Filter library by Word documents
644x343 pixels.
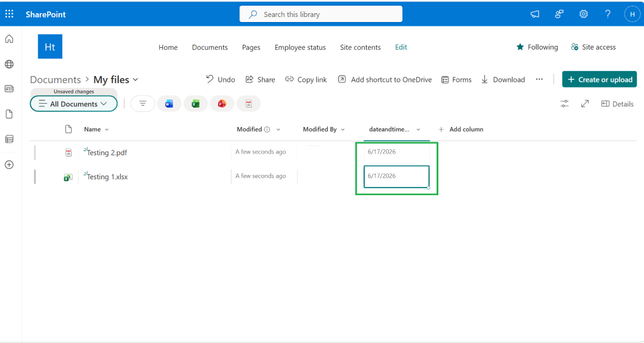pyautogui.click(x=169, y=104)
